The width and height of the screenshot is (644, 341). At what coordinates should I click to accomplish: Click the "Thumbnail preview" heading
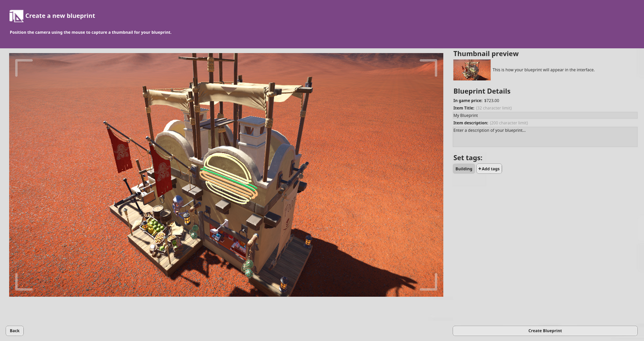point(486,54)
